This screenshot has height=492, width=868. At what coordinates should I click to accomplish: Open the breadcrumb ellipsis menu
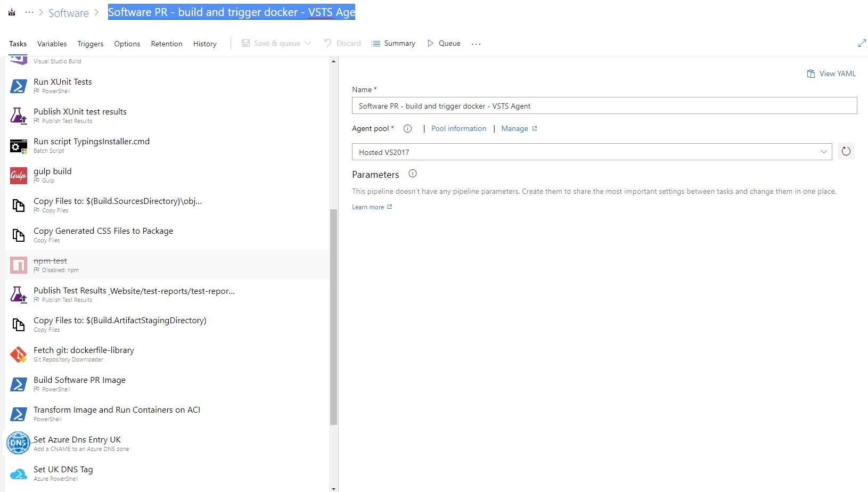(29, 12)
